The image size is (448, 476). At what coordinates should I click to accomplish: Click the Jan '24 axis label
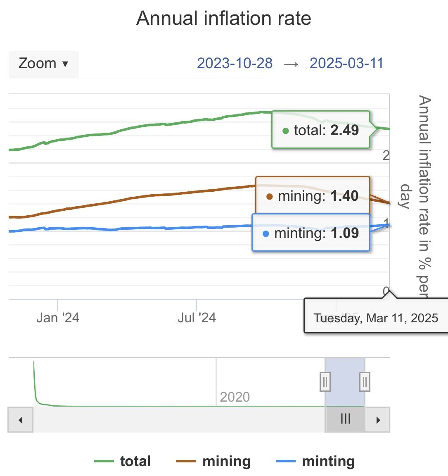pos(58,318)
